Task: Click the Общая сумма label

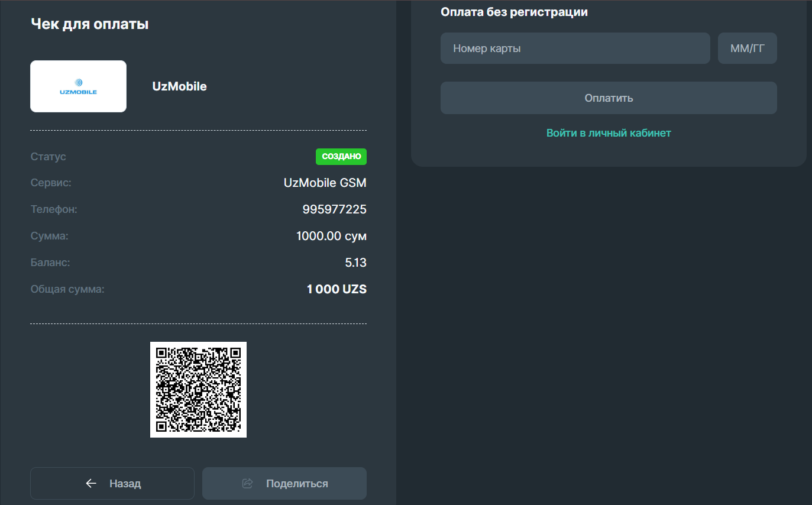Action: (x=67, y=290)
